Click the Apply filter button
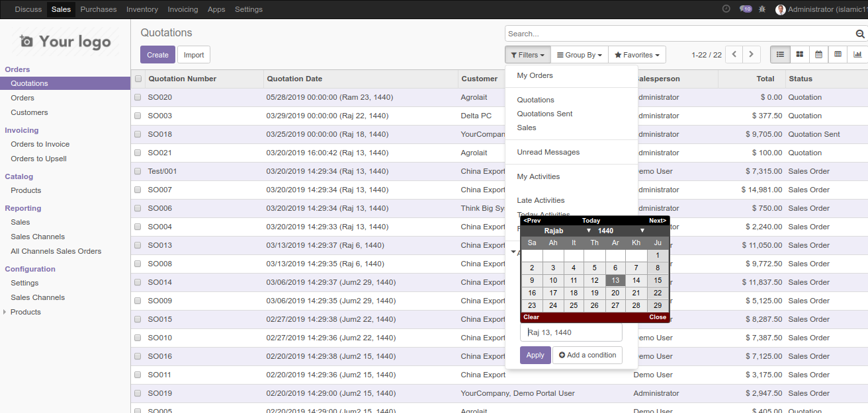 click(535, 355)
